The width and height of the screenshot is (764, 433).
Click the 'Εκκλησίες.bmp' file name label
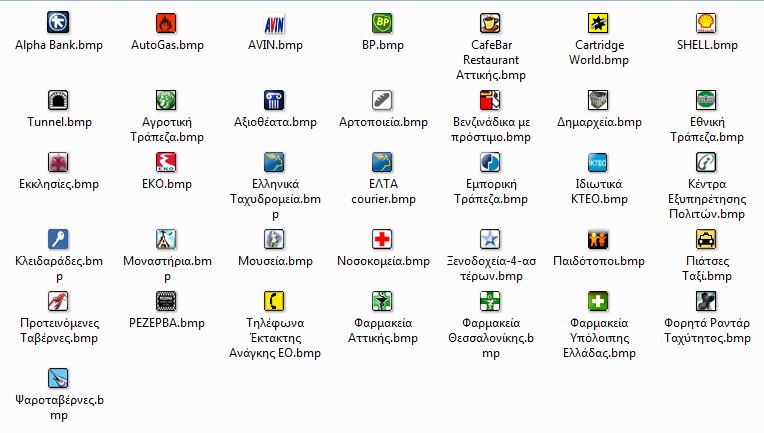(x=59, y=184)
